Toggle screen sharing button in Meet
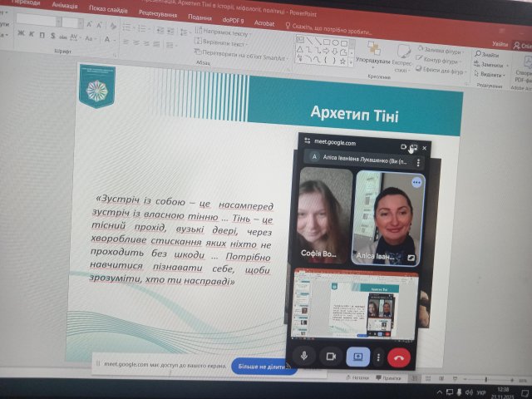 [x=357, y=356]
